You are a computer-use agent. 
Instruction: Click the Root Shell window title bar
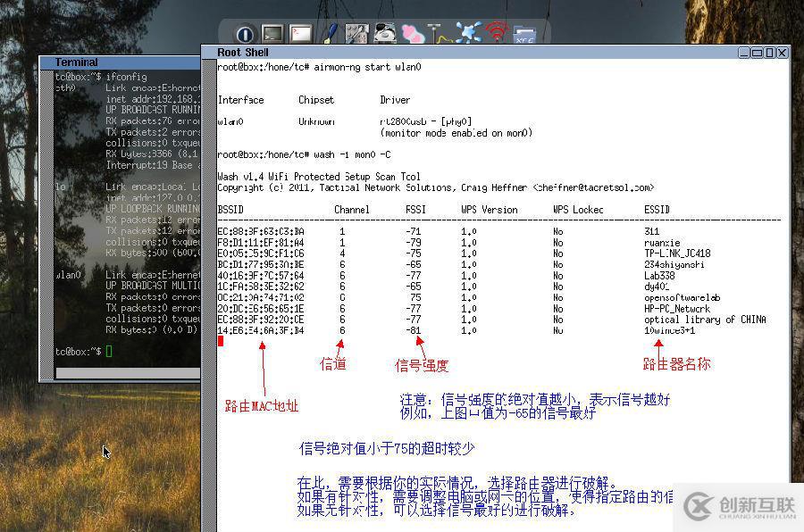[x=447, y=53]
